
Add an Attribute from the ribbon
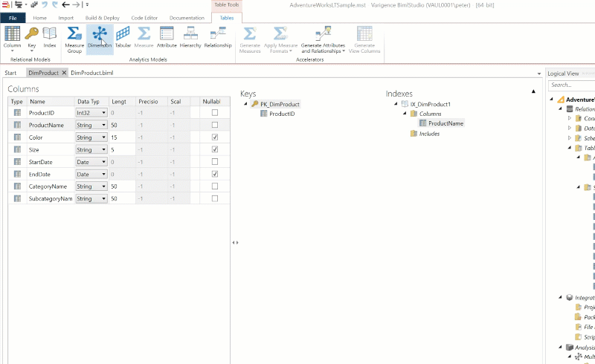[x=167, y=38]
